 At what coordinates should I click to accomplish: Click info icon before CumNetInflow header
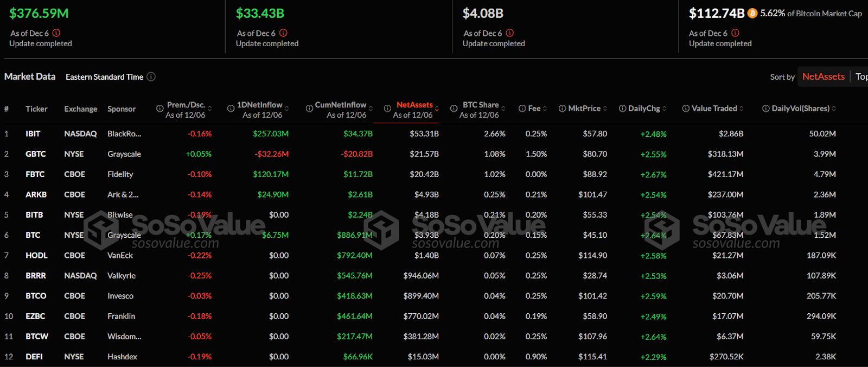[309, 109]
